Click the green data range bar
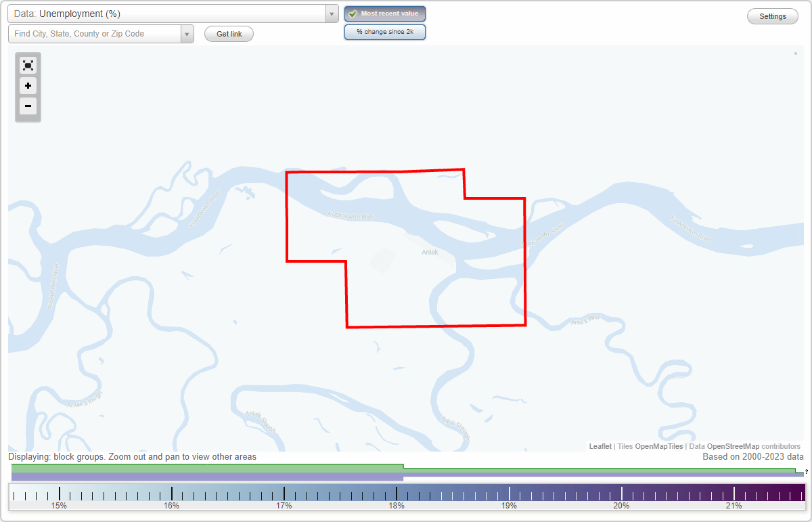 coord(203,467)
